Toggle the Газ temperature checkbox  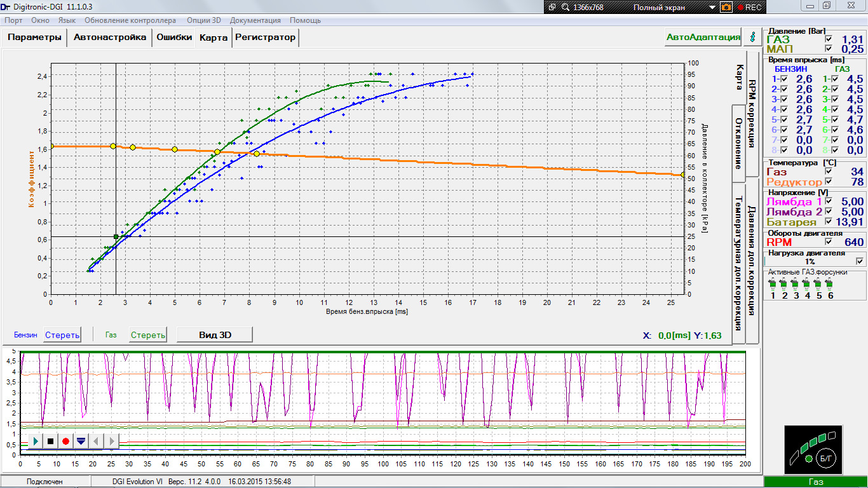(x=828, y=172)
